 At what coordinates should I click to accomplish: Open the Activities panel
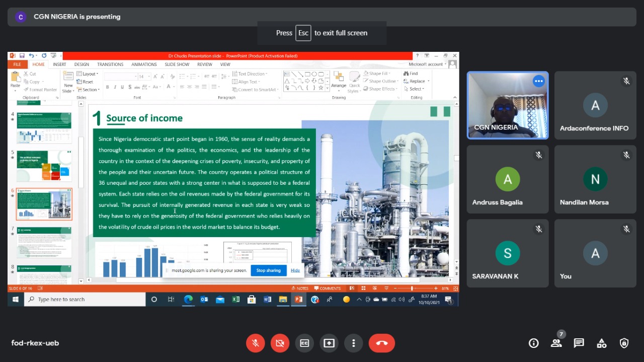[x=602, y=343]
